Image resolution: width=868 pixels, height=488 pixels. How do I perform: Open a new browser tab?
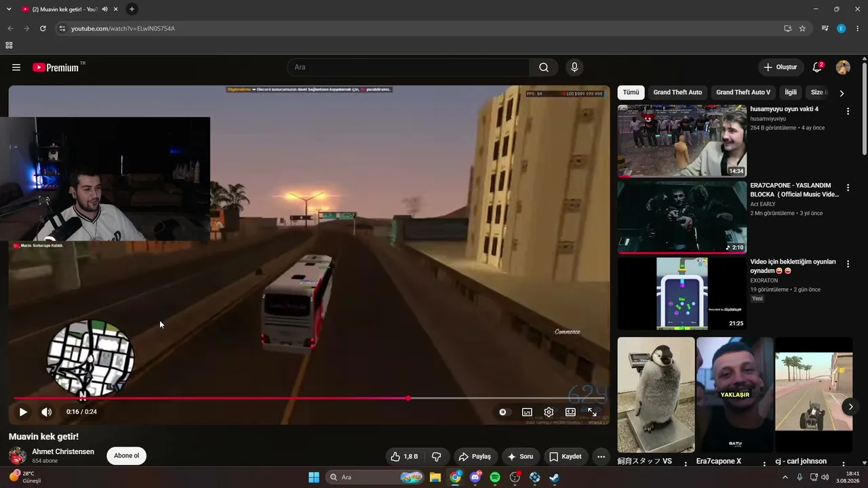(x=132, y=9)
